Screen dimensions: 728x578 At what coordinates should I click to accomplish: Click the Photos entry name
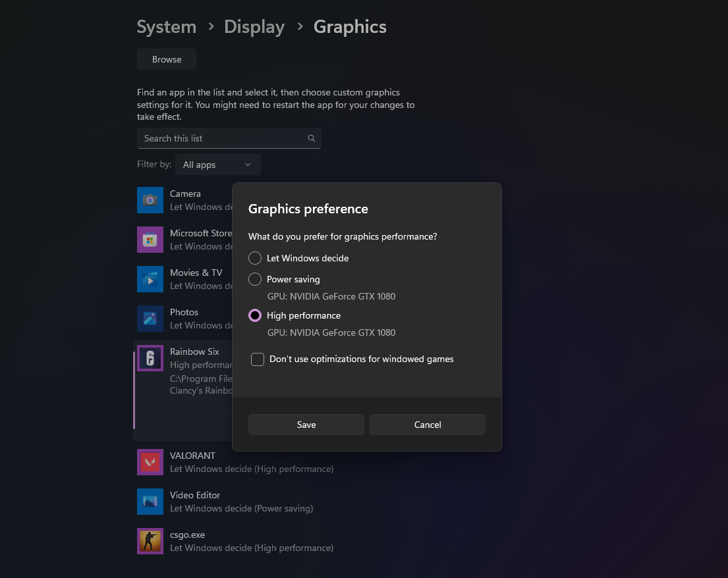184,312
